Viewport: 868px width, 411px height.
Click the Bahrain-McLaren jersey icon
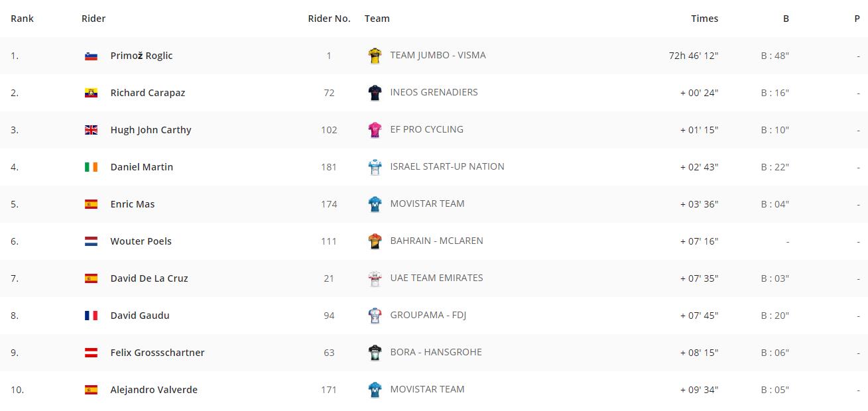[375, 241]
